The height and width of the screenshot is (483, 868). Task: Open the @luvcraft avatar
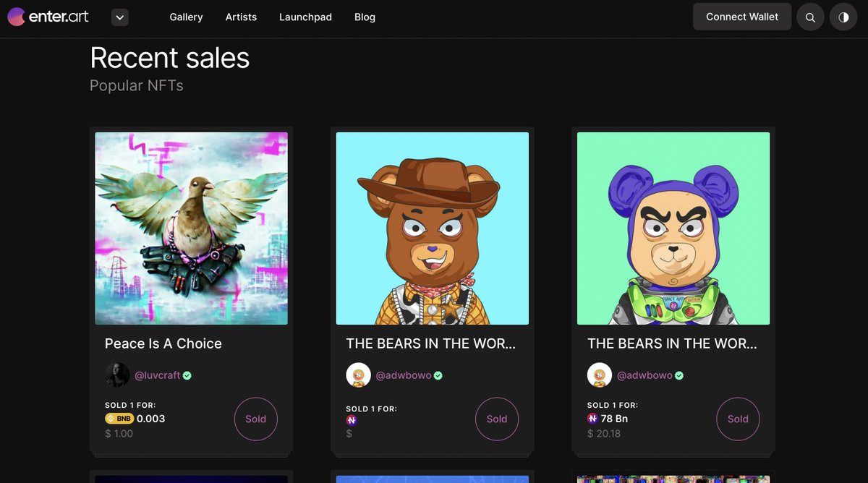[x=117, y=375]
